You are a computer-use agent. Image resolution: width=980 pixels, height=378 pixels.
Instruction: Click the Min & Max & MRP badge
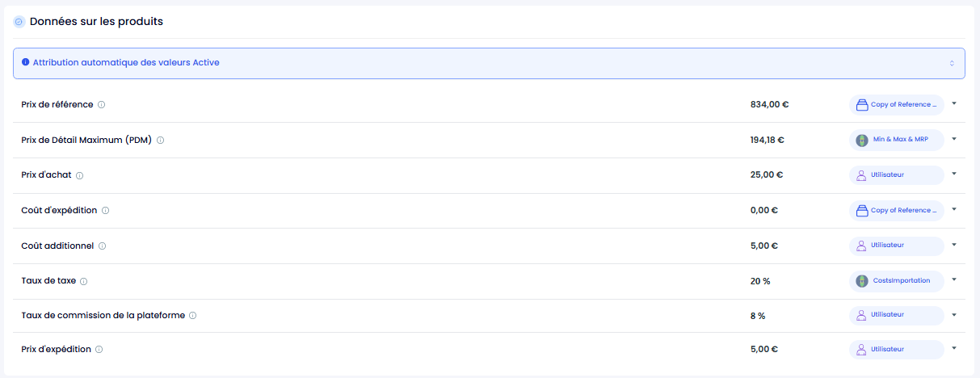pos(897,140)
